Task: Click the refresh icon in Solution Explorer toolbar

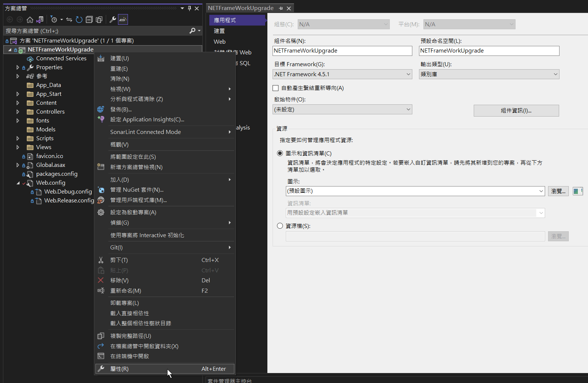Action: click(79, 20)
